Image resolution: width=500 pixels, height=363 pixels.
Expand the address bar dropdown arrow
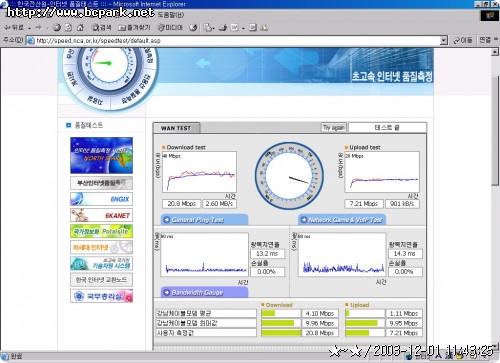pos(443,40)
